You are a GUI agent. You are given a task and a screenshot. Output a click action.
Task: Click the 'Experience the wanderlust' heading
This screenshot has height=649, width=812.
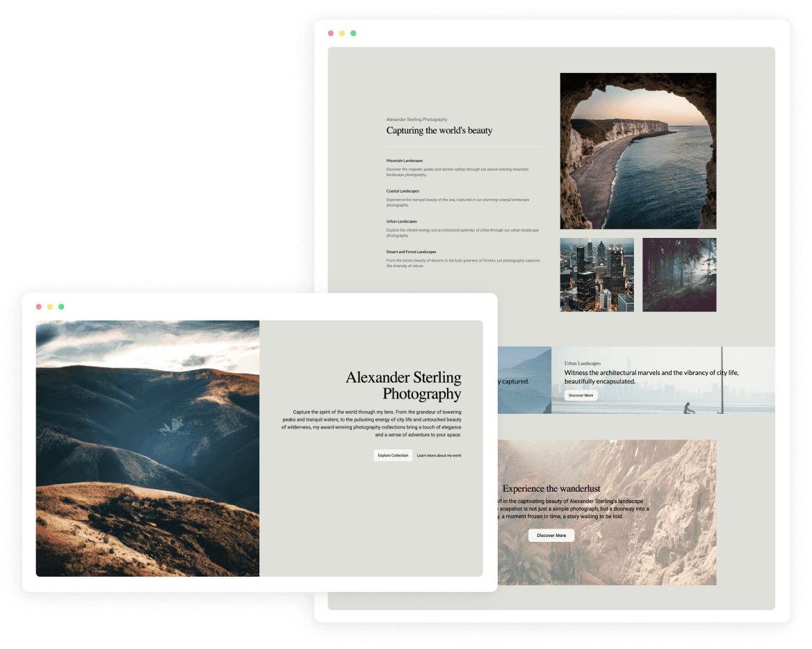click(551, 488)
